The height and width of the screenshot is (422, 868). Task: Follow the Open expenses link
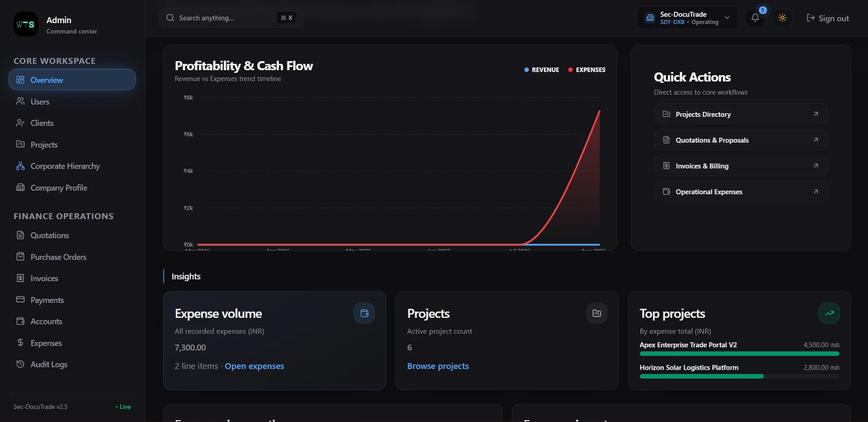coord(254,366)
